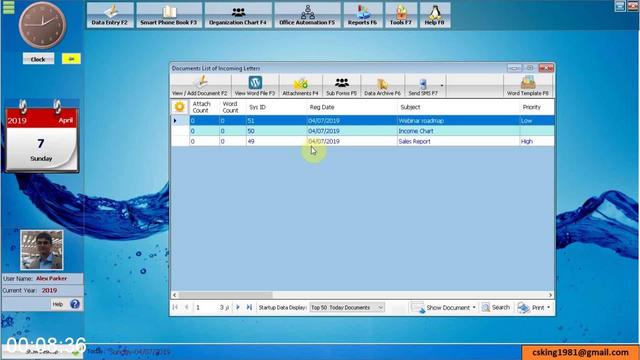The width and height of the screenshot is (640, 360).
Task: Click the Clock button
Action: point(38,59)
